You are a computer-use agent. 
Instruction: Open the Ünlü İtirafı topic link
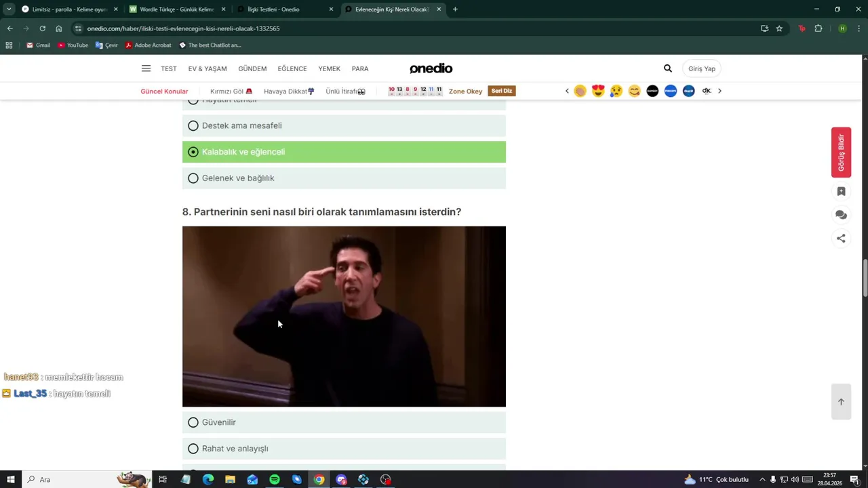[345, 91]
